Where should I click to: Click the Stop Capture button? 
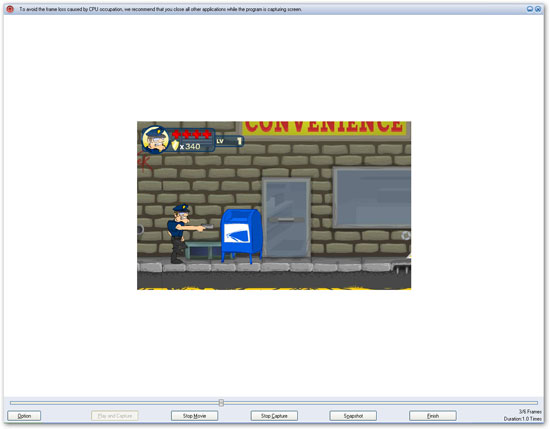coord(274,416)
